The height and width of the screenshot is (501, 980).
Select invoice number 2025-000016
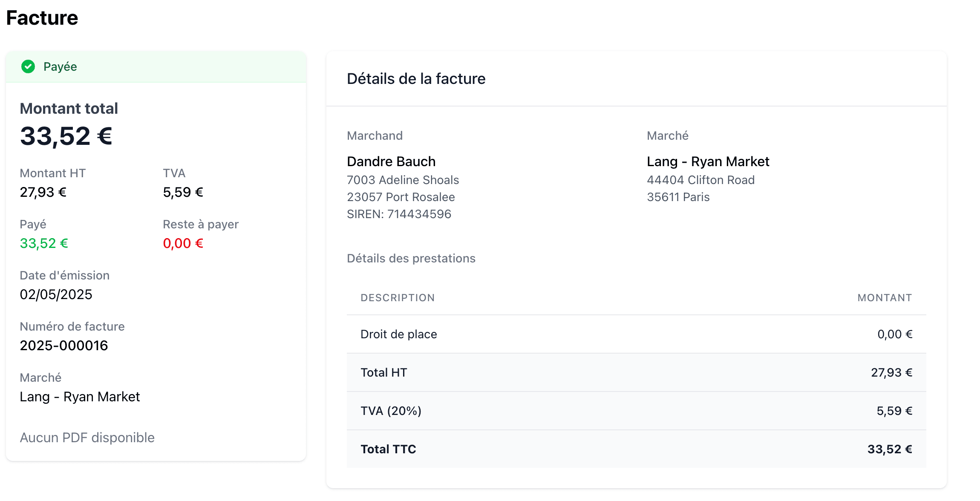[64, 346]
